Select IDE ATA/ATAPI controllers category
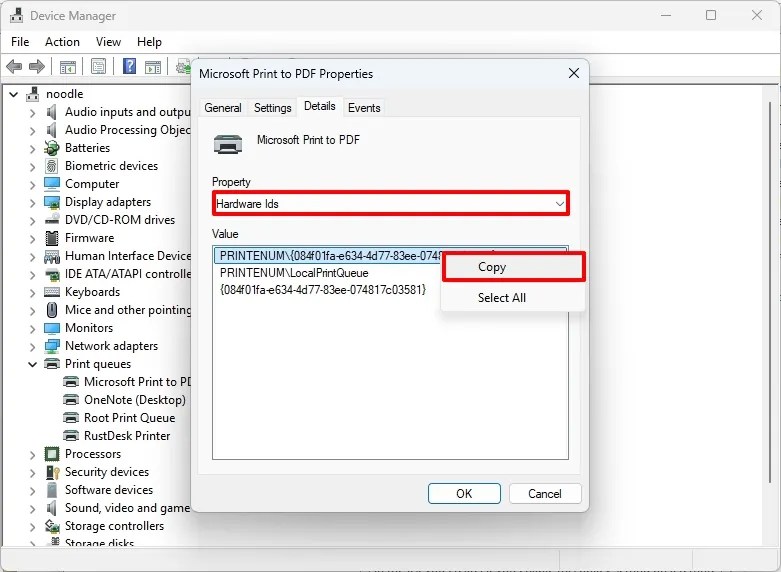The height and width of the screenshot is (572, 781). [x=128, y=274]
